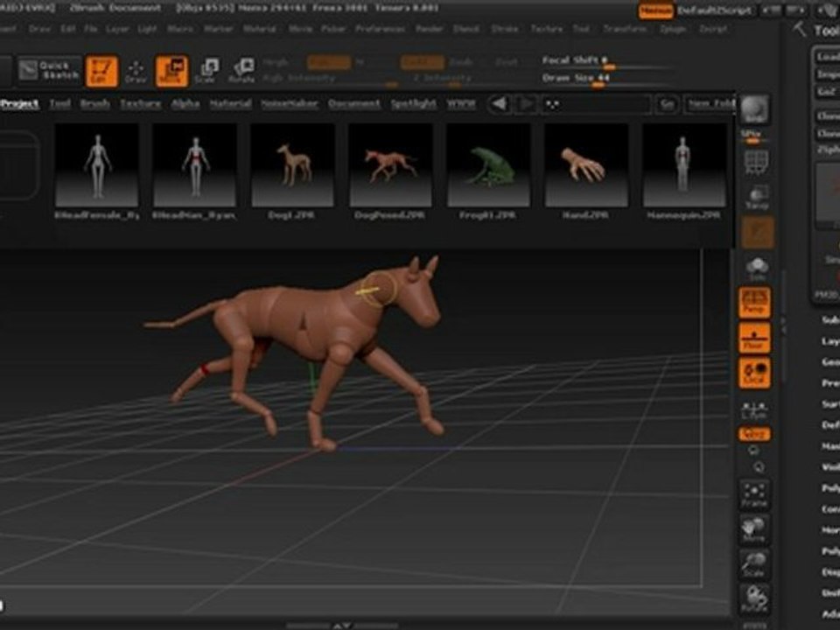The width and height of the screenshot is (840, 630).
Task: Adjust the SPix slider
Action: 752,136
